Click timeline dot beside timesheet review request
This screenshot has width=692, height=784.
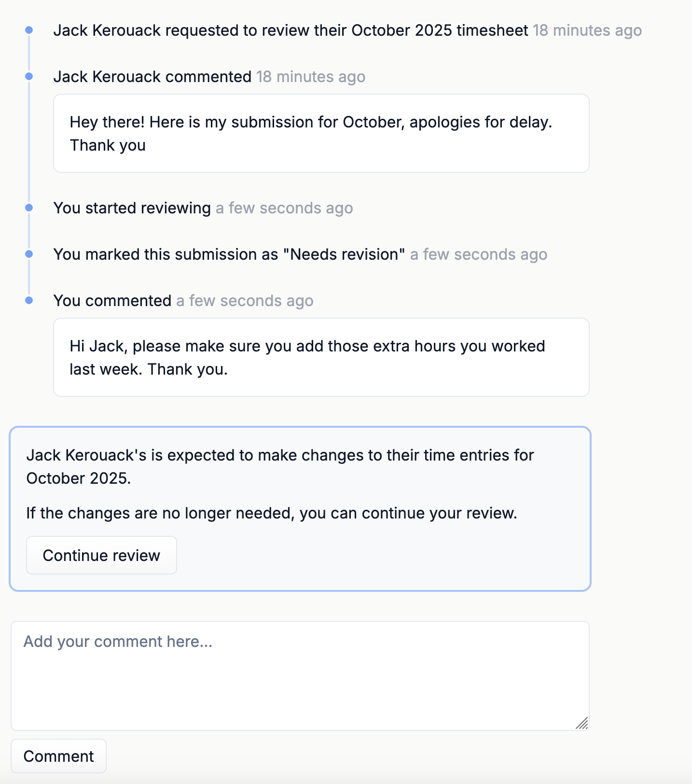29,30
